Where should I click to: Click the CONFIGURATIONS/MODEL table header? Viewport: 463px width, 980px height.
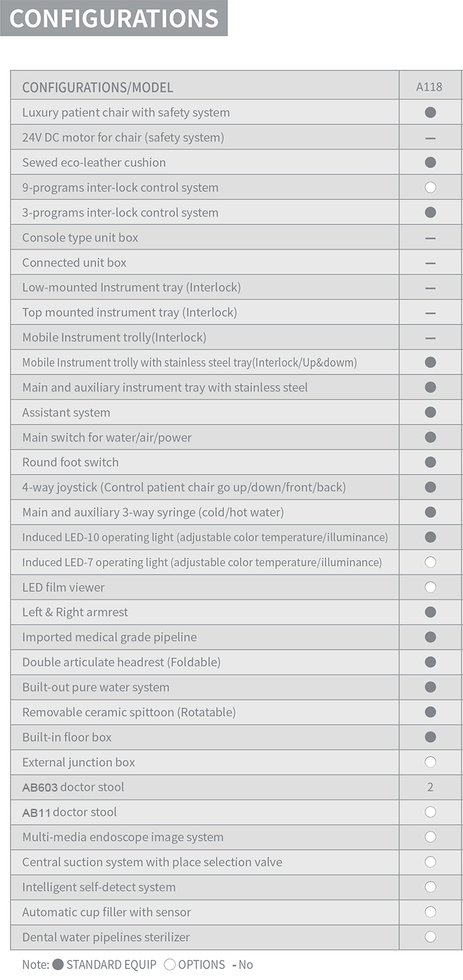[98, 88]
